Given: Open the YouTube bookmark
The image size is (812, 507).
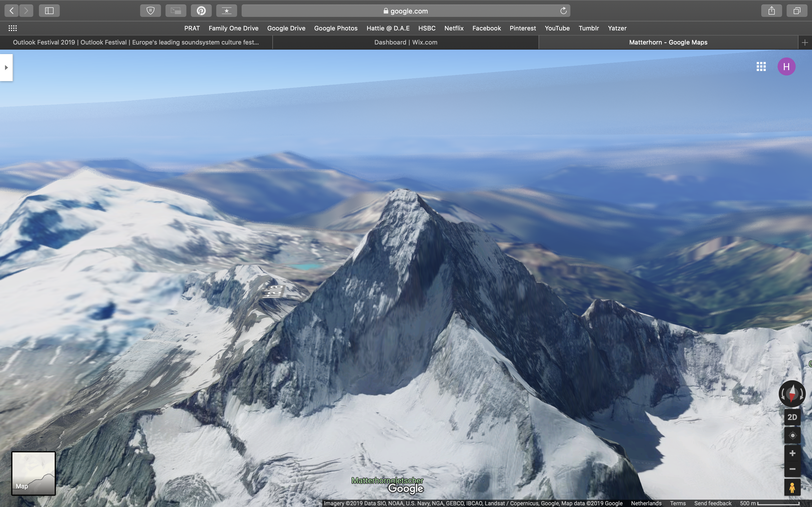Looking at the screenshot, I should [557, 28].
